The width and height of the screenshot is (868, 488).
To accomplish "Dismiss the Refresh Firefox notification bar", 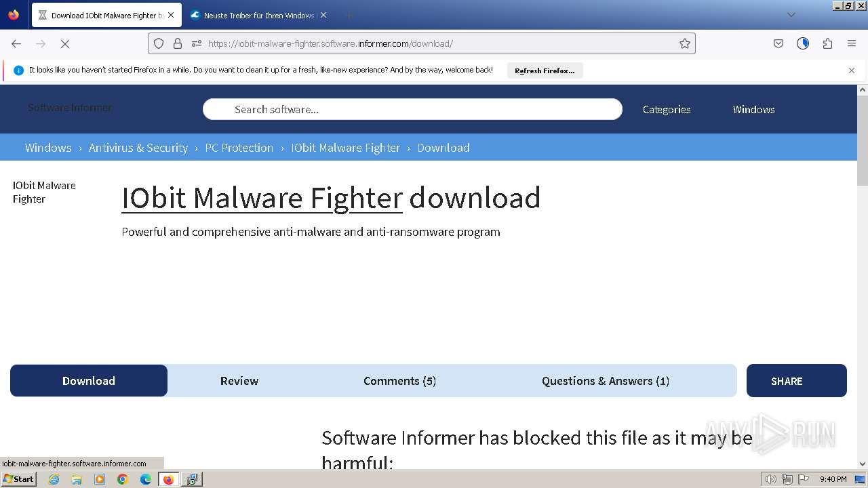I will tap(852, 70).
